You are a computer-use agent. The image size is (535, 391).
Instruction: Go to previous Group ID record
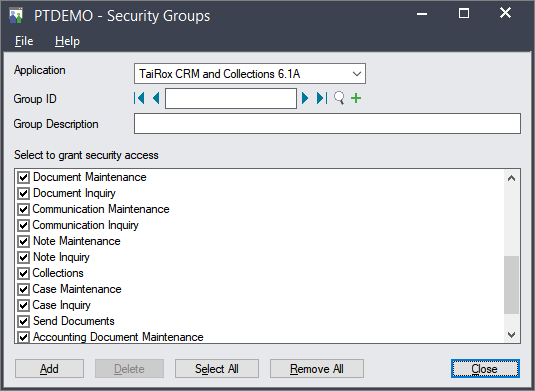[x=156, y=98]
